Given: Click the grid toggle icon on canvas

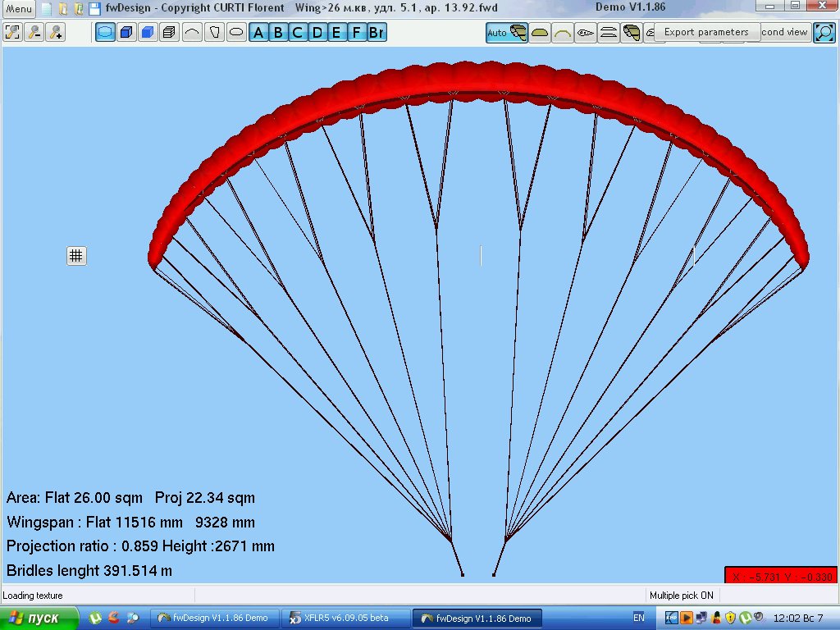Looking at the screenshot, I should (x=76, y=256).
